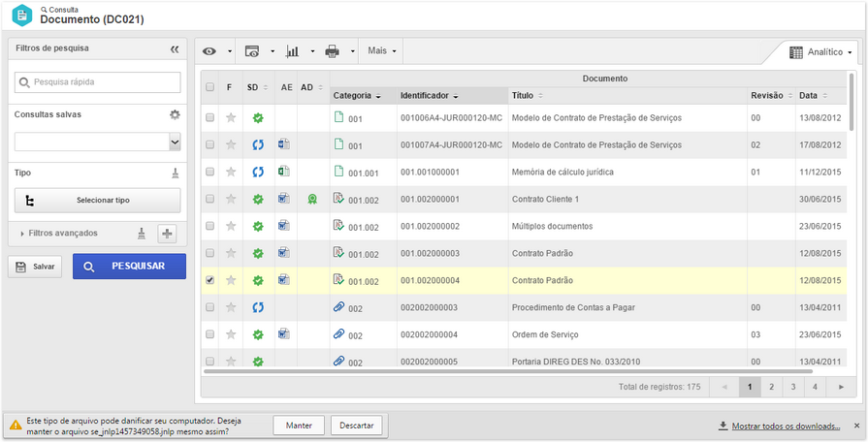Expand the Filtros avançados section
868x442 pixels.
point(59,234)
